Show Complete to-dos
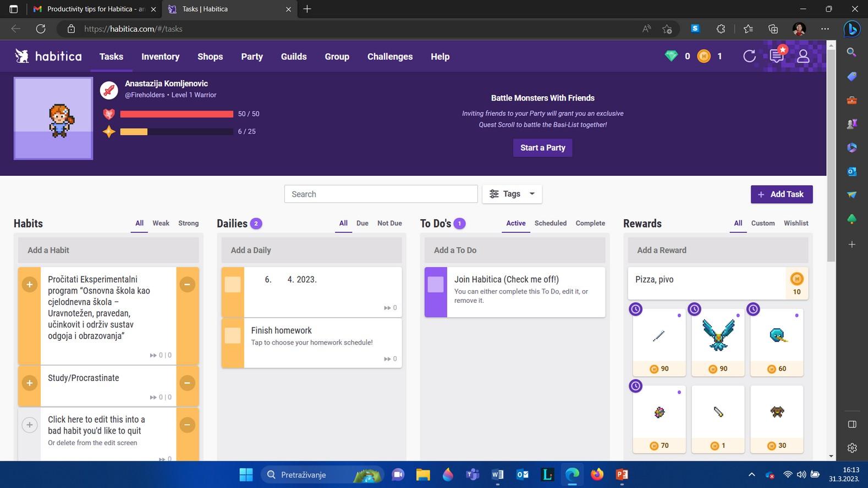The height and width of the screenshot is (488, 868). [590, 223]
